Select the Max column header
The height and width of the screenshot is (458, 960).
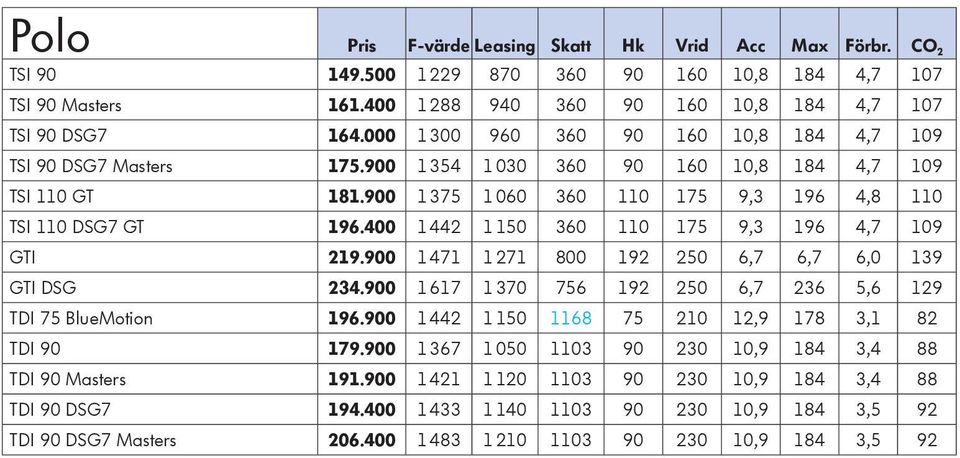809,45
